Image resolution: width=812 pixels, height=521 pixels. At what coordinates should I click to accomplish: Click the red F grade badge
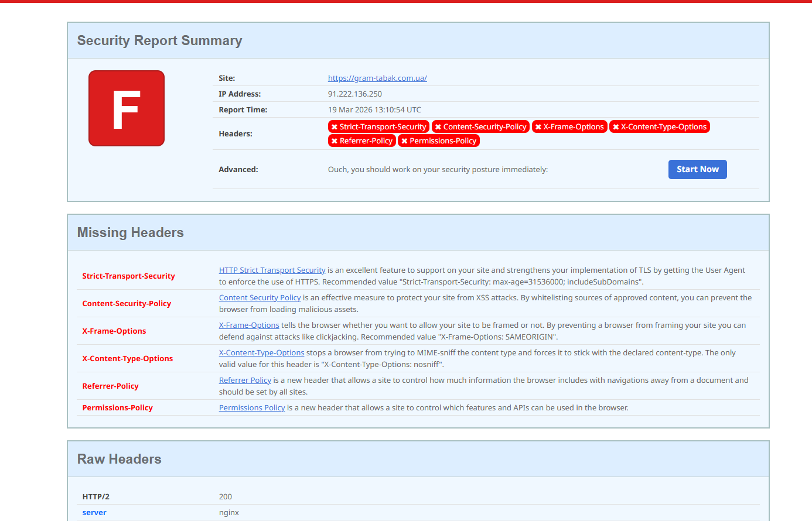click(x=127, y=108)
